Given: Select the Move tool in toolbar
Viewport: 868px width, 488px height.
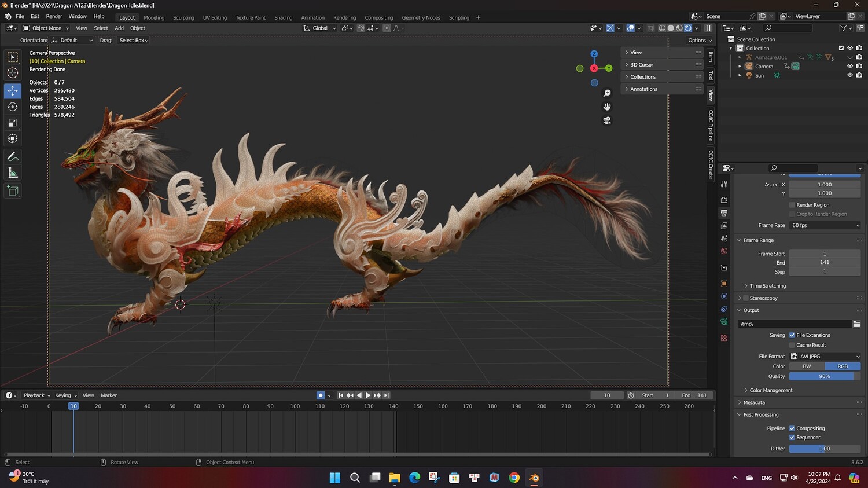Looking at the screenshot, I should coord(13,91).
